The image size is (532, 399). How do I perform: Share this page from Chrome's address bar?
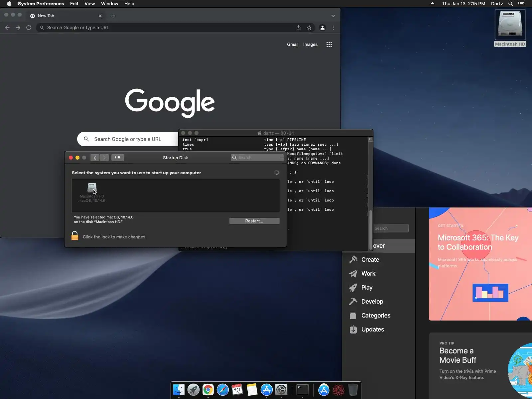pos(299,28)
